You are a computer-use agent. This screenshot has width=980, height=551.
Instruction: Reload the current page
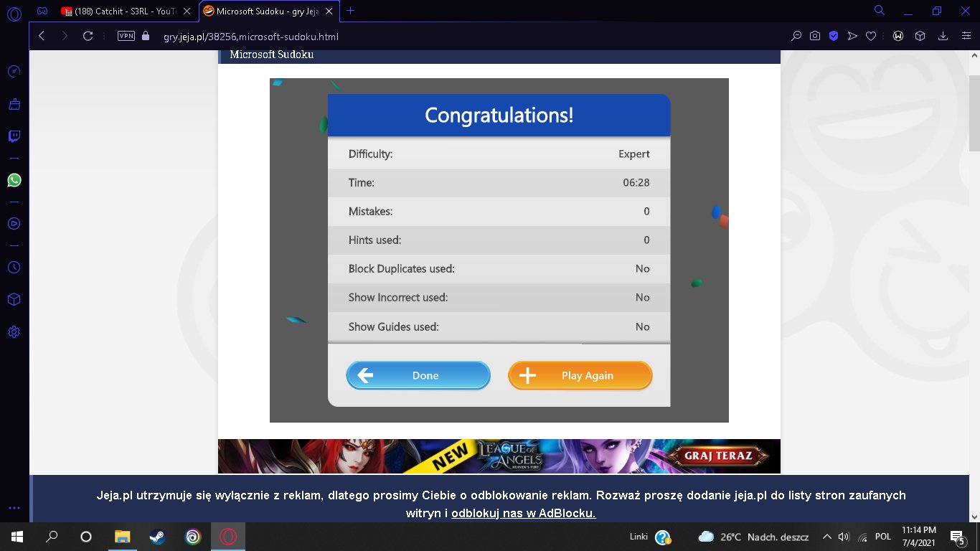[x=88, y=36]
